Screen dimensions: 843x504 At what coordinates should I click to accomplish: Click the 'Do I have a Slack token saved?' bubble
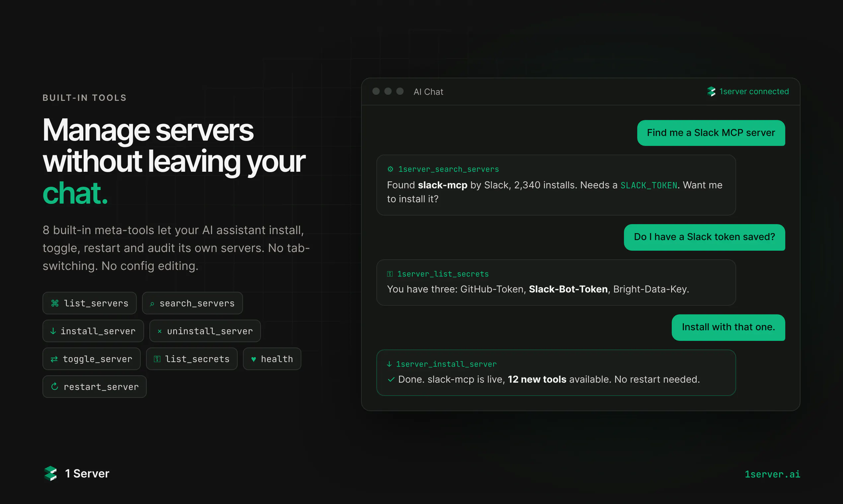[x=704, y=237]
